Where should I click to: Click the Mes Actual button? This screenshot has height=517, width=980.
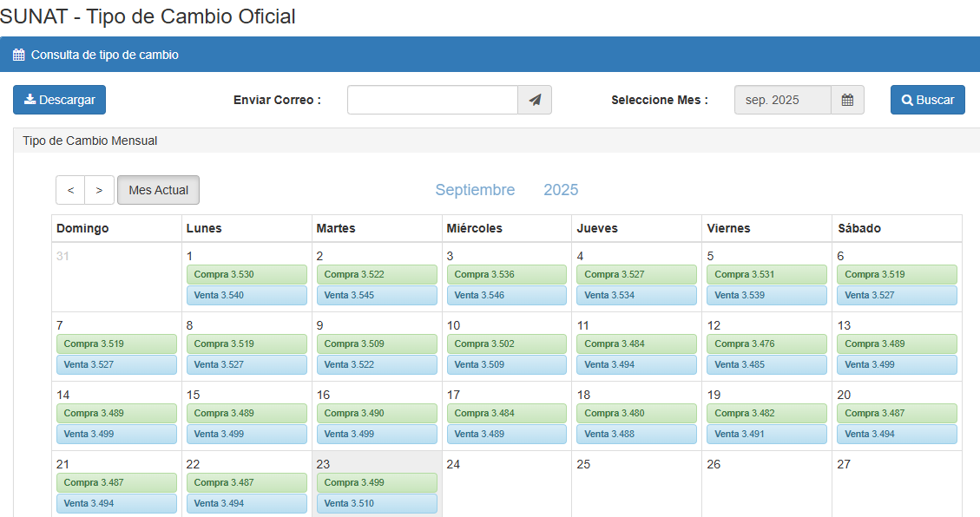158,190
